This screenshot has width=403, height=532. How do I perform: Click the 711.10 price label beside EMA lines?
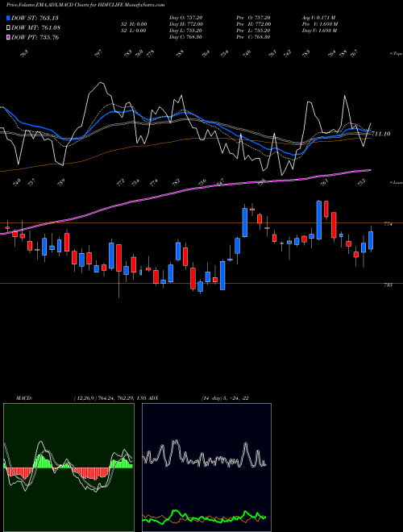(381, 134)
